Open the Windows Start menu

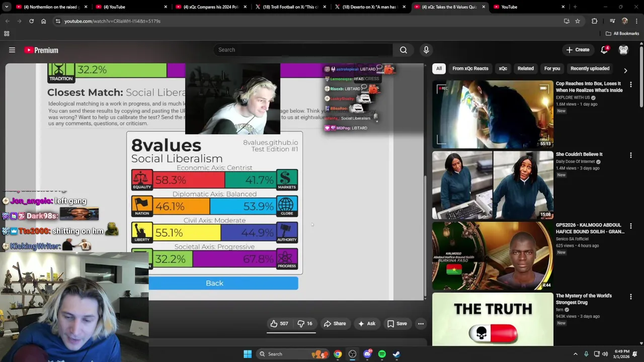[x=248, y=354]
